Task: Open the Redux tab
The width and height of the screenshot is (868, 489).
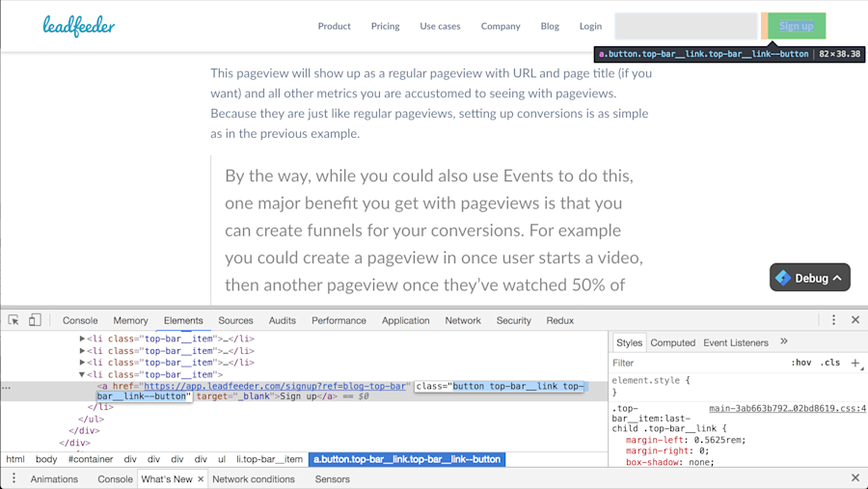Action: point(560,320)
